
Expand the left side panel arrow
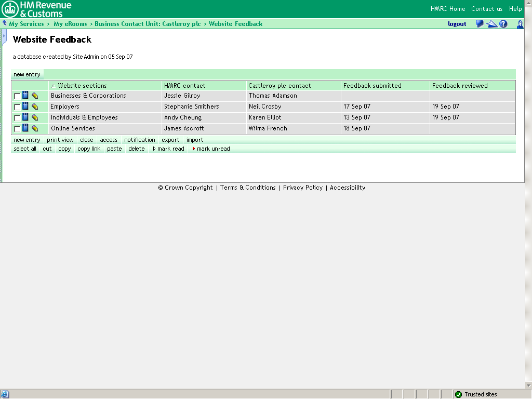click(x=4, y=36)
